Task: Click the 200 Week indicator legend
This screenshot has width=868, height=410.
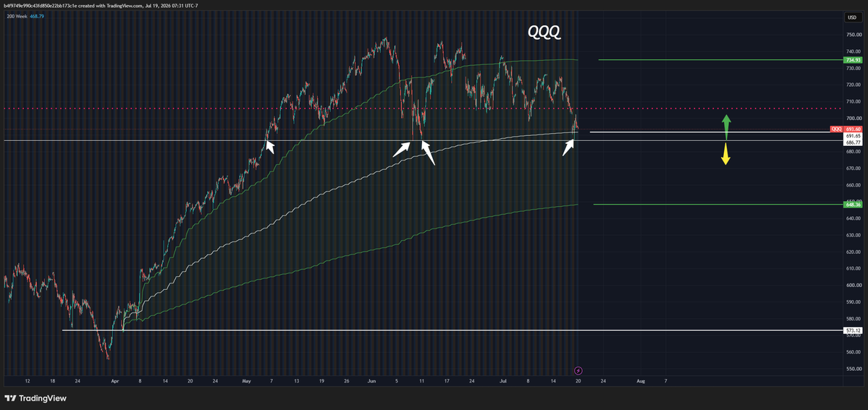Action: tap(17, 16)
